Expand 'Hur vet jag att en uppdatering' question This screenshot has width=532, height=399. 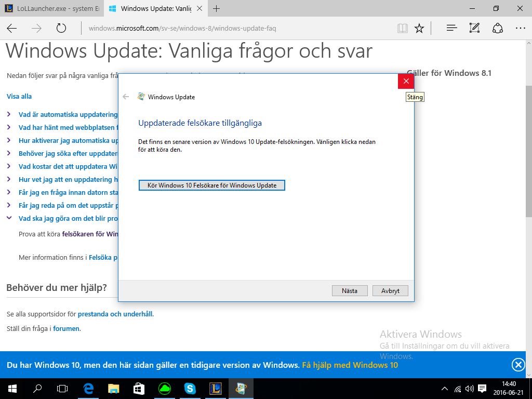[68, 179]
